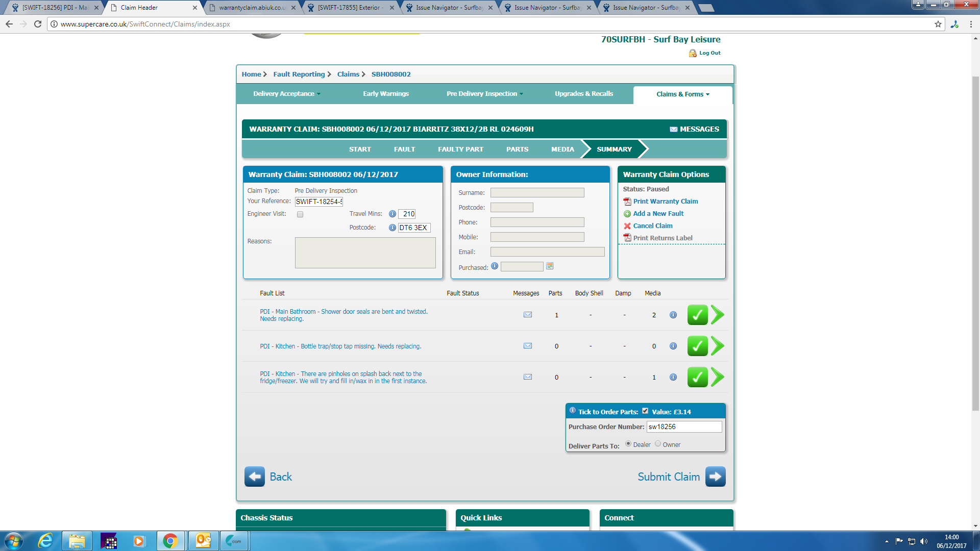This screenshot has height=551, width=980.
Task: Click the Purchase Order Number field
Action: tap(684, 427)
